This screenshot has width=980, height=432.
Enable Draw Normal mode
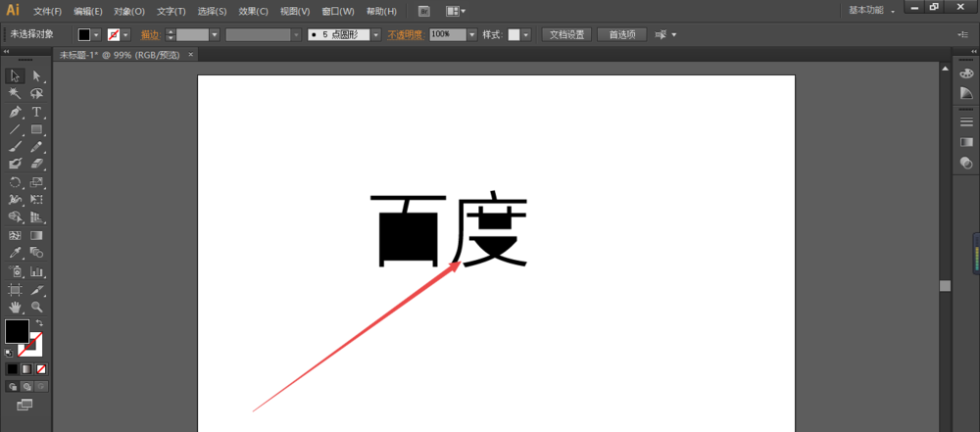[x=13, y=387]
